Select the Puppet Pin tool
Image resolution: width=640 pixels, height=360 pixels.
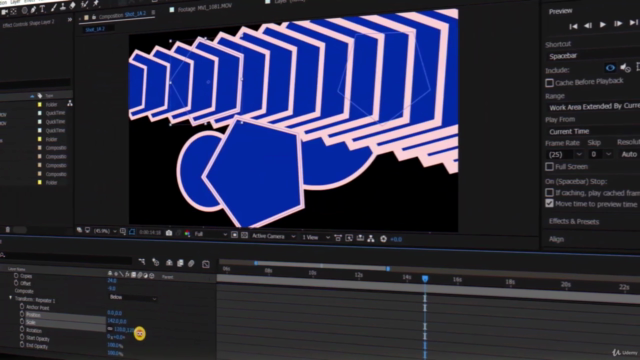[96, 4]
